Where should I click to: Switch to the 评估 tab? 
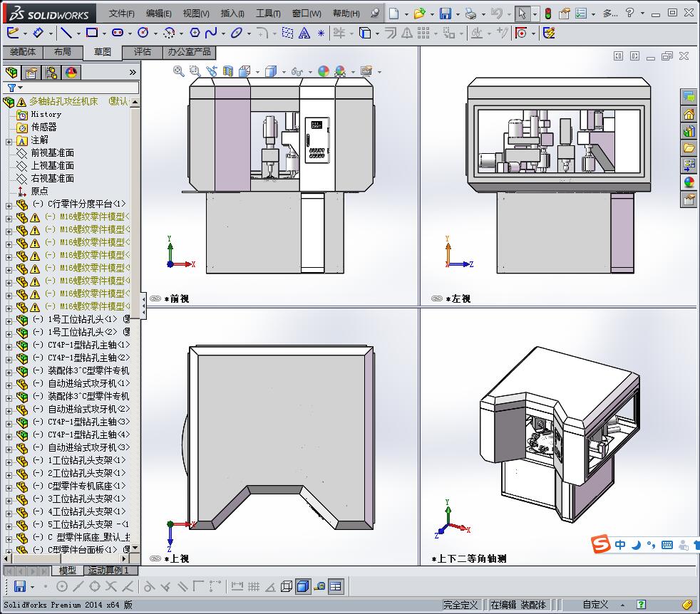coord(143,52)
